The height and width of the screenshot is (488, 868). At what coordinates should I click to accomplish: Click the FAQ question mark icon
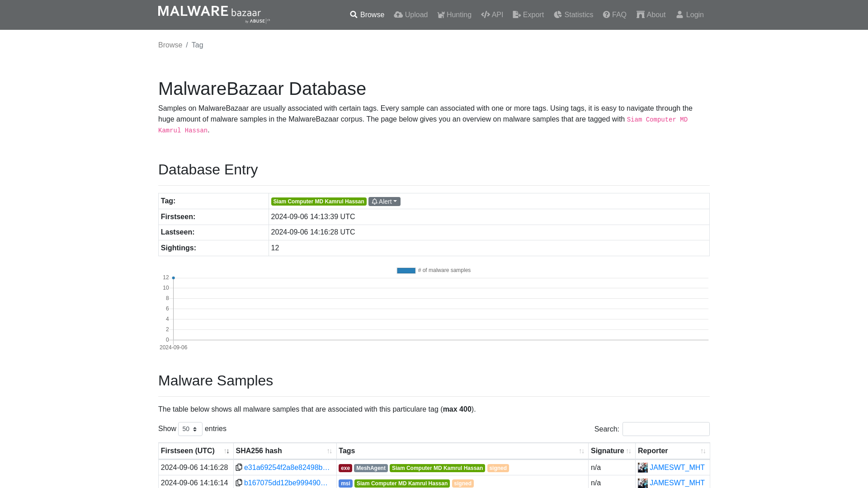coord(606,15)
